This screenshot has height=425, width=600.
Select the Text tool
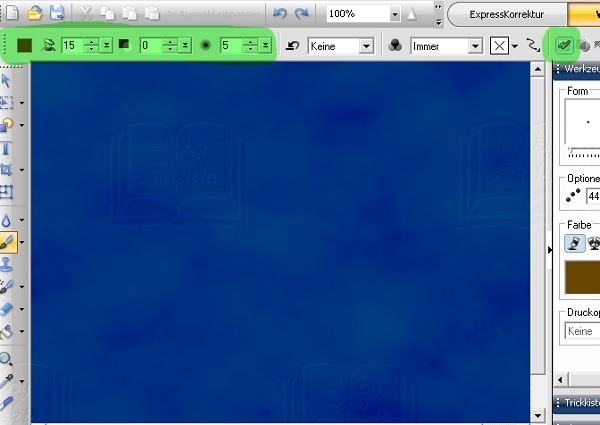click(x=6, y=147)
